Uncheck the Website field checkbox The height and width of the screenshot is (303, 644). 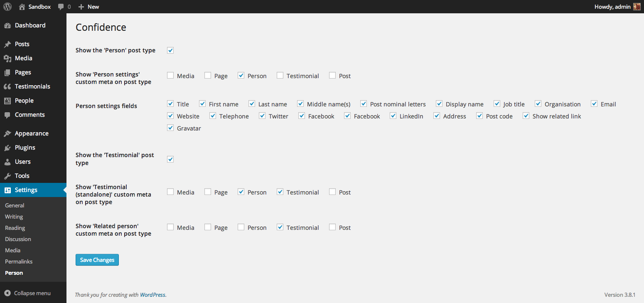point(170,116)
